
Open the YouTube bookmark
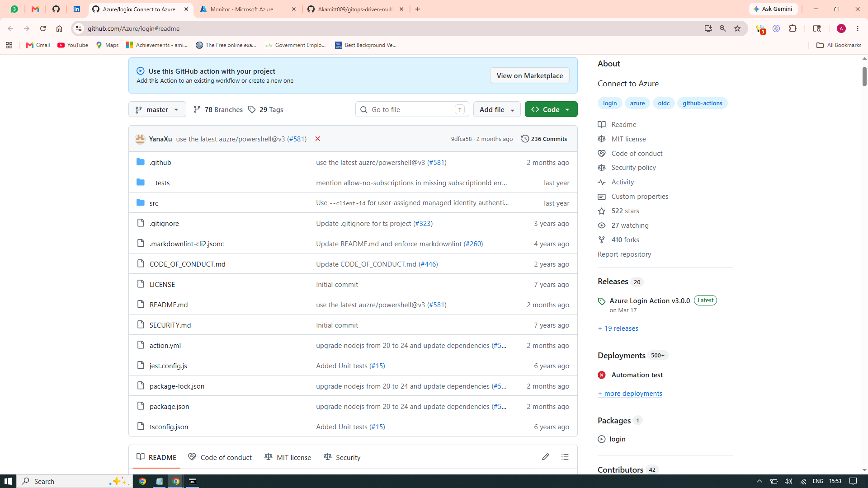point(73,45)
